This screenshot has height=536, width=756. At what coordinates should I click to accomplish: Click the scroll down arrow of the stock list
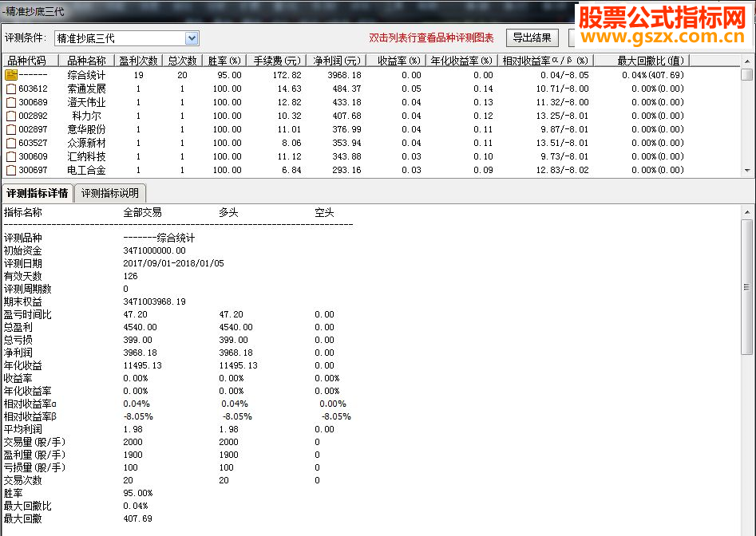pyautogui.click(x=747, y=170)
